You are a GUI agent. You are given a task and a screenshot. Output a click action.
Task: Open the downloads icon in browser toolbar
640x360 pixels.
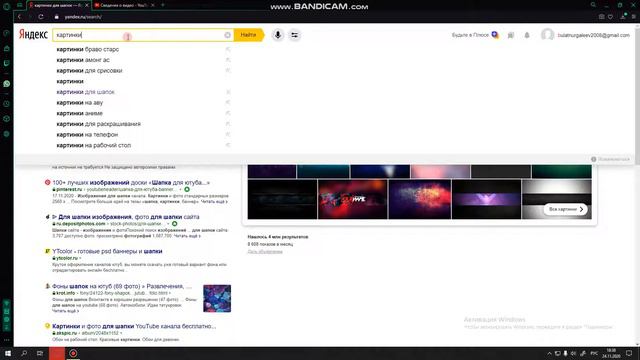623,17
